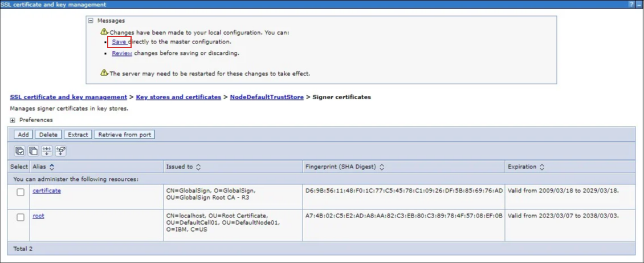Click the Delete button
The image size is (644, 263).
(48, 135)
